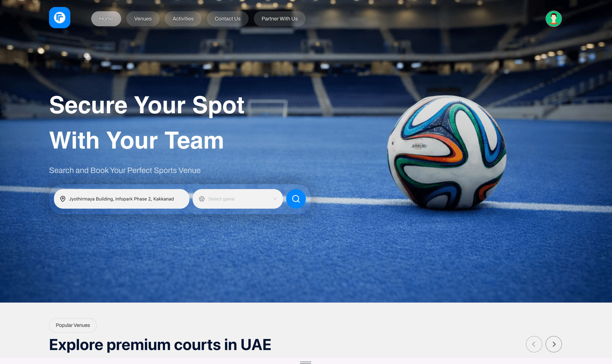Open the Home nav item
This screenshot has width=612, height=364.
pyautogui.click(x=106, y=19)
